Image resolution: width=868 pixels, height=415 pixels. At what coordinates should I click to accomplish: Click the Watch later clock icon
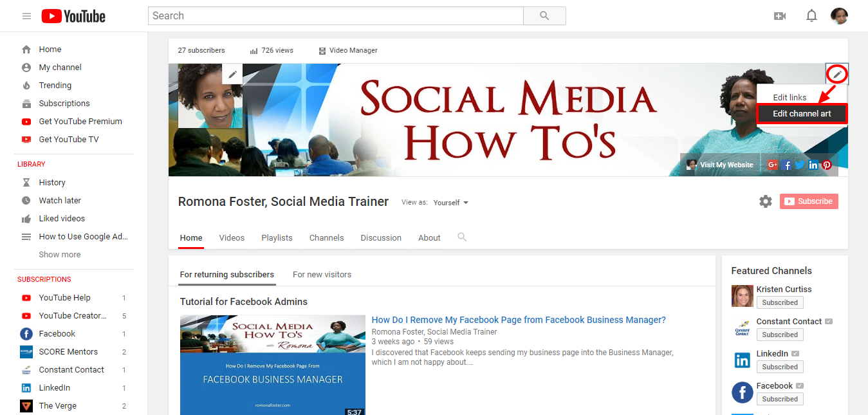pos(26,201)
